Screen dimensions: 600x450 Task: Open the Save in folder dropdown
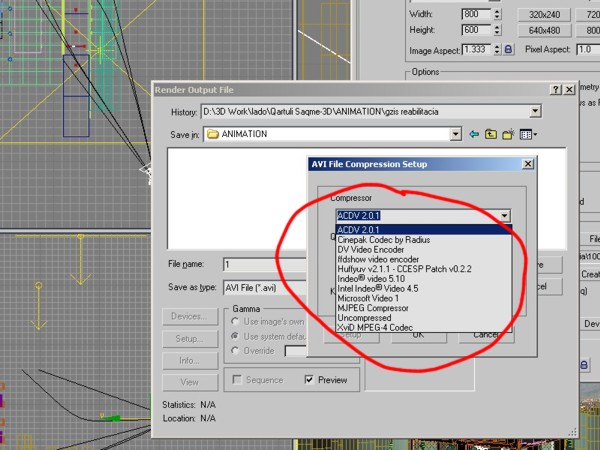click(455, 134)
